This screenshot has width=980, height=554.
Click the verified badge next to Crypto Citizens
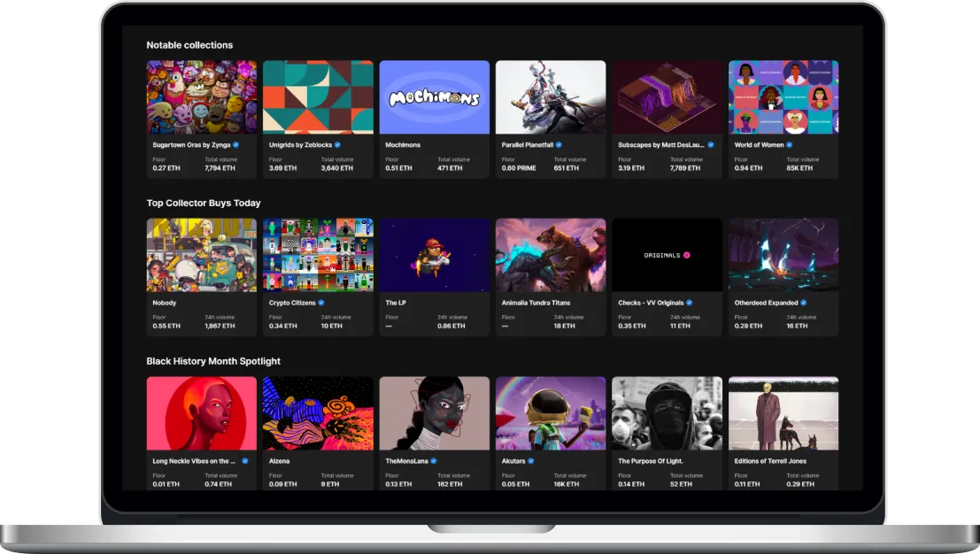321,303
